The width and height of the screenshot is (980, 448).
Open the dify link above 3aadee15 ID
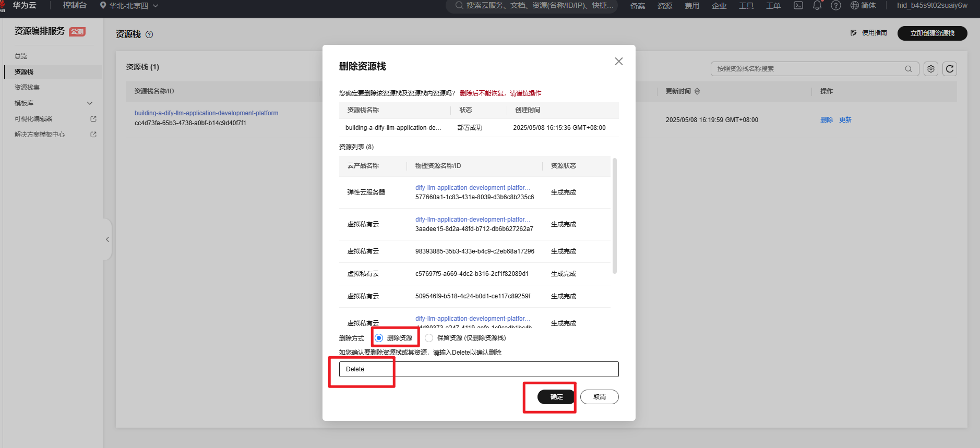click(473, 220)
